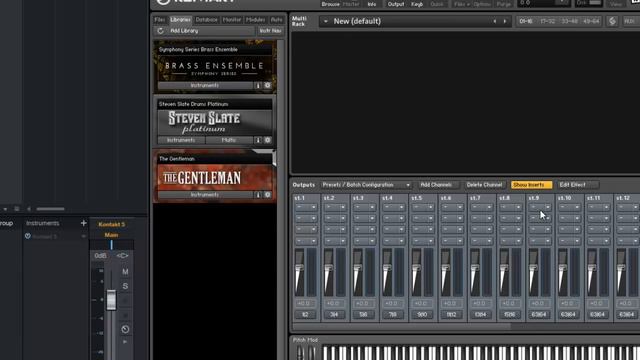Image resolution: width=640 pixels, height=360 pixels.
Task: Select the 17-32 multi rack page
Action: tap(547, 21)
